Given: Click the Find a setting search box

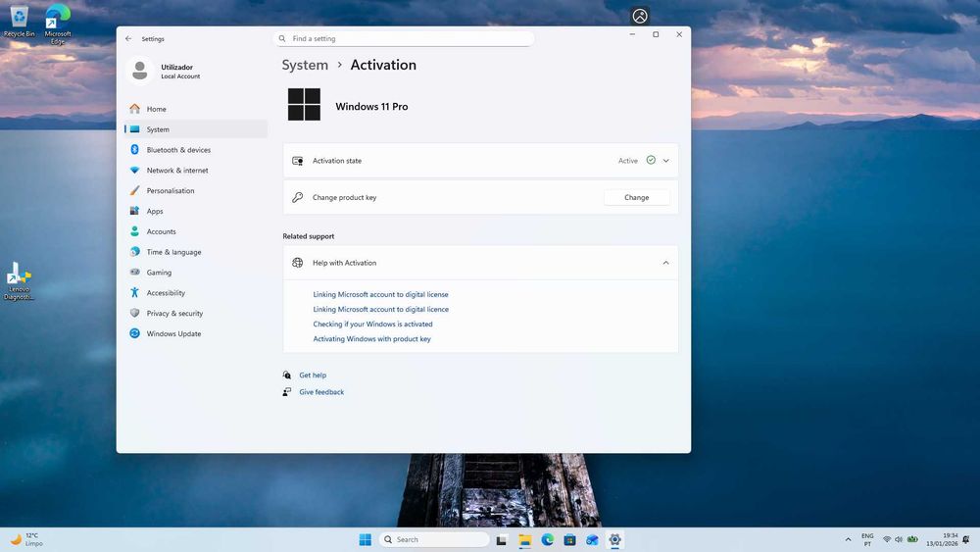Looking at the screenshot, I should pyautogui.click(x=404, y=39).
